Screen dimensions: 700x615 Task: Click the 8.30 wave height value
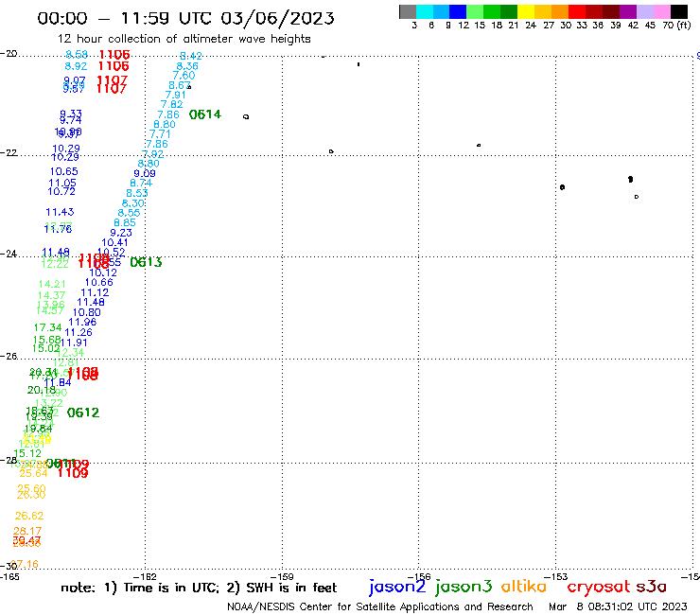tap(133, 203)
